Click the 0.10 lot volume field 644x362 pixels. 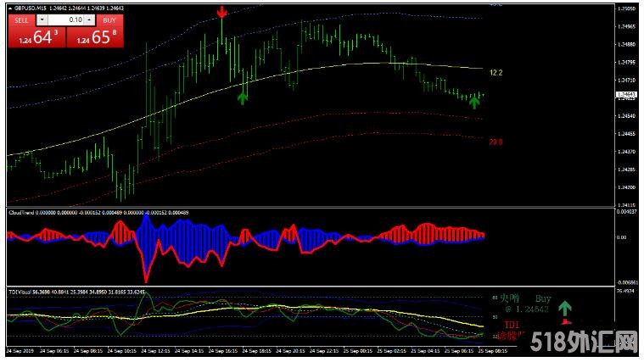click(66, 19)
